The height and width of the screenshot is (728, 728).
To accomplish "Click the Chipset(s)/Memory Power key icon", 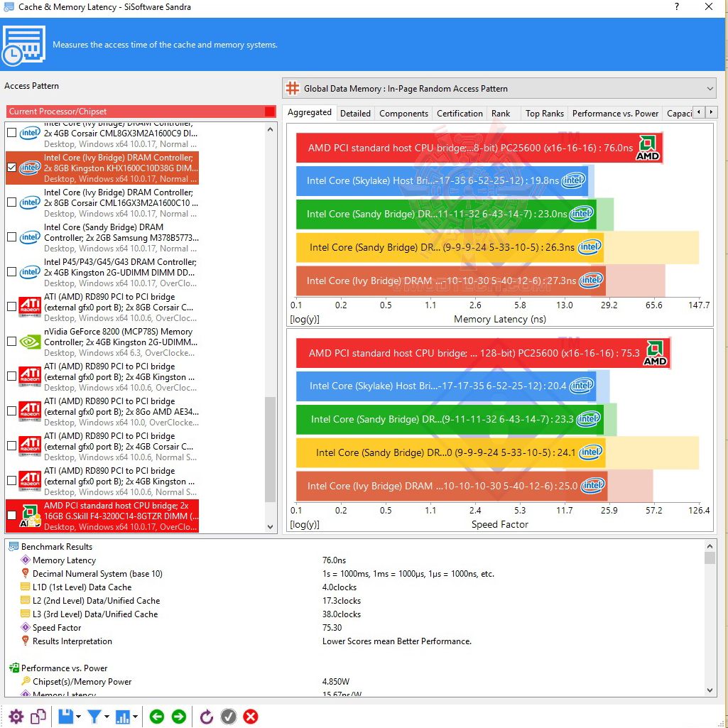I will [x=26, y=681].
